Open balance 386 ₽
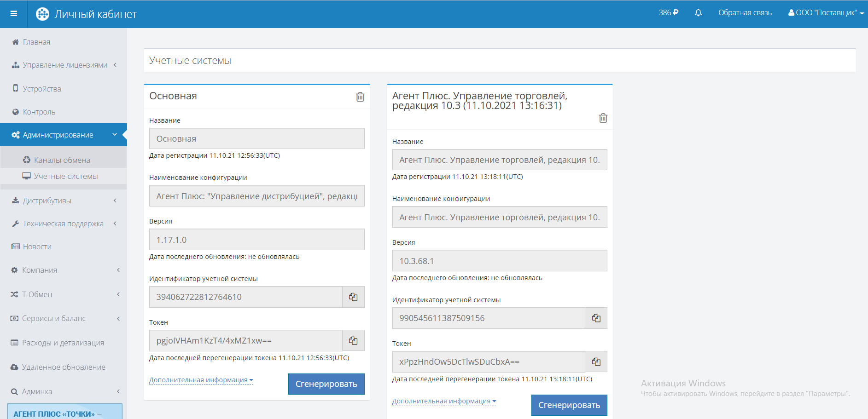 [x=669, y=13]
